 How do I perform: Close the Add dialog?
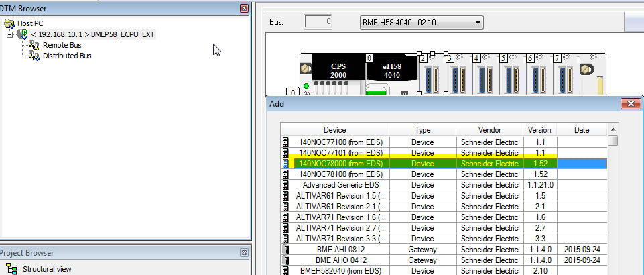click(631, 104)
